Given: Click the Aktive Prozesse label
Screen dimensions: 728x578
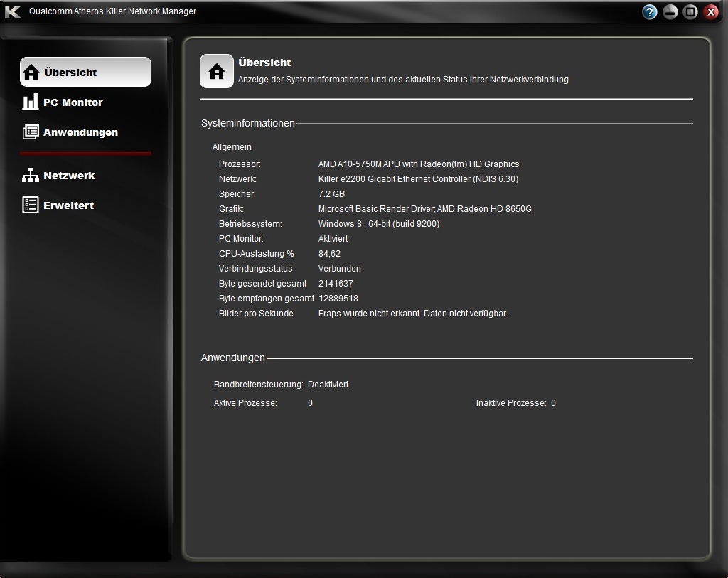Looking at the screenshot, I should pos(245,403).
